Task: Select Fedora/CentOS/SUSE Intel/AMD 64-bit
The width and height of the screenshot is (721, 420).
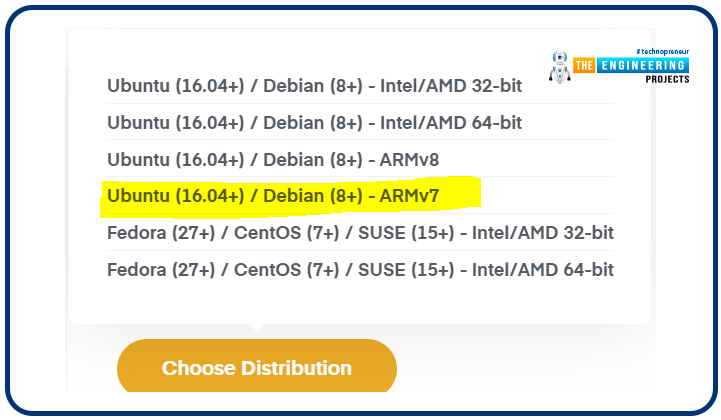Action: point(360,270)
